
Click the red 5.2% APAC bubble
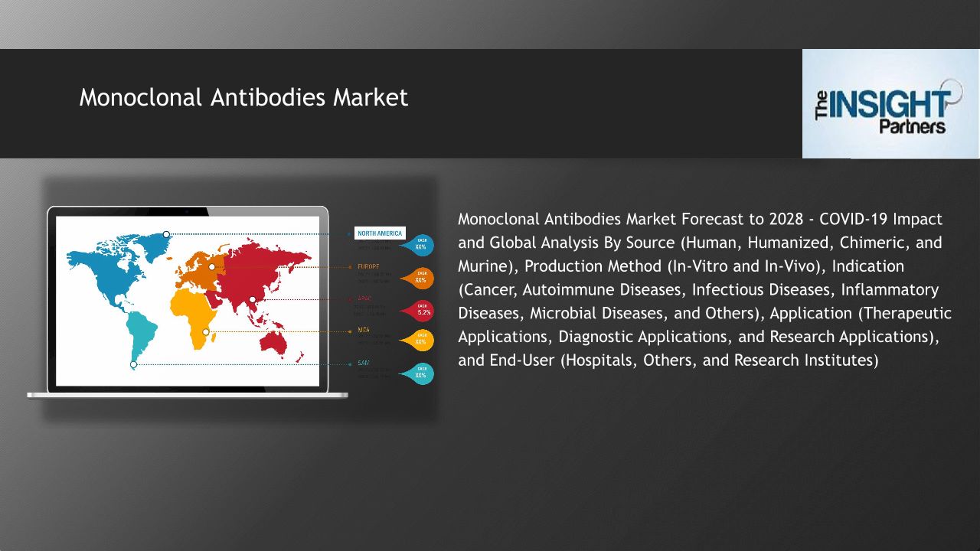423,310
